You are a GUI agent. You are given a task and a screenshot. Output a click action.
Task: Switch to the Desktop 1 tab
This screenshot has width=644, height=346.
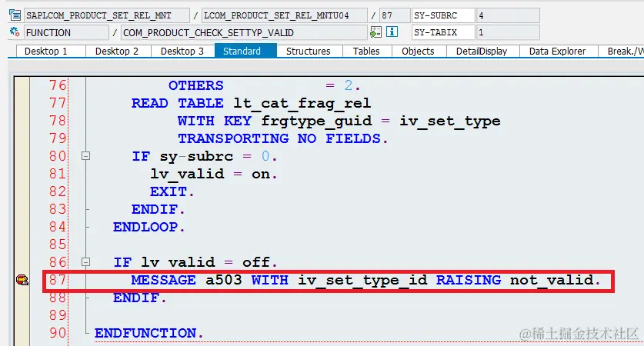(51, 52)
